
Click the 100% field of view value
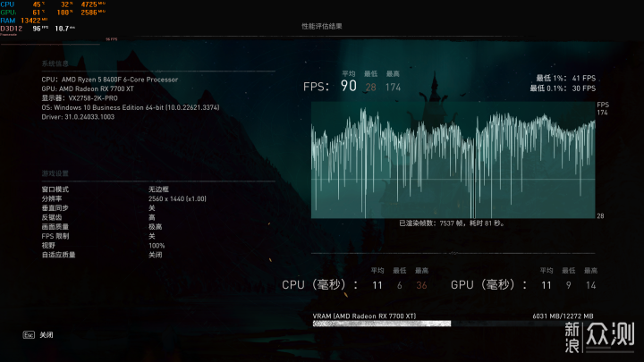click(x=157, y=246)
